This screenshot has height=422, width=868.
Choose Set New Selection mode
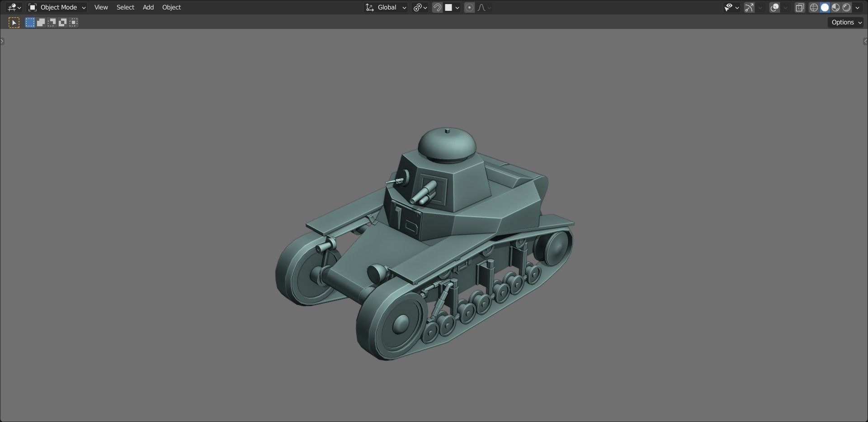click(30, 23)
